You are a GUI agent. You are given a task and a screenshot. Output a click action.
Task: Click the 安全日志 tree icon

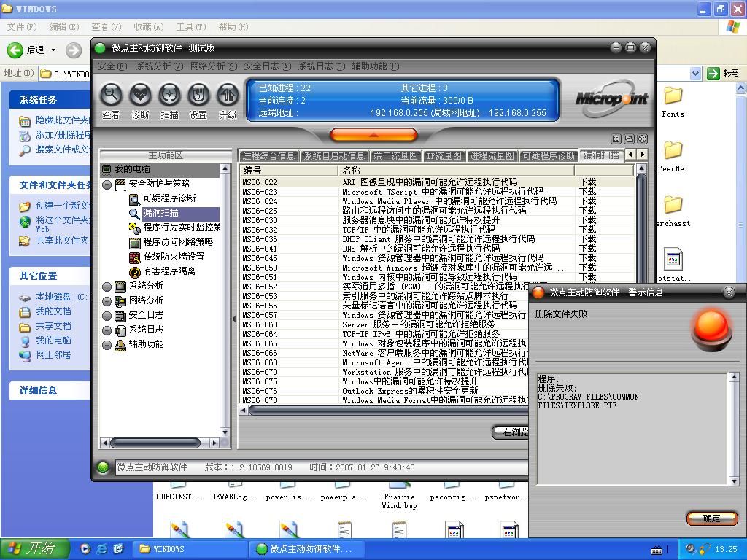coord(120,316)
